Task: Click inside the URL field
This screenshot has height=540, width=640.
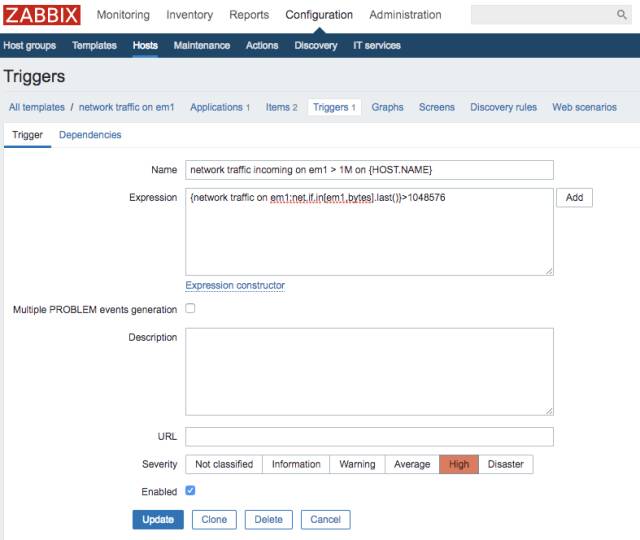Action: (x=369, y=436)
